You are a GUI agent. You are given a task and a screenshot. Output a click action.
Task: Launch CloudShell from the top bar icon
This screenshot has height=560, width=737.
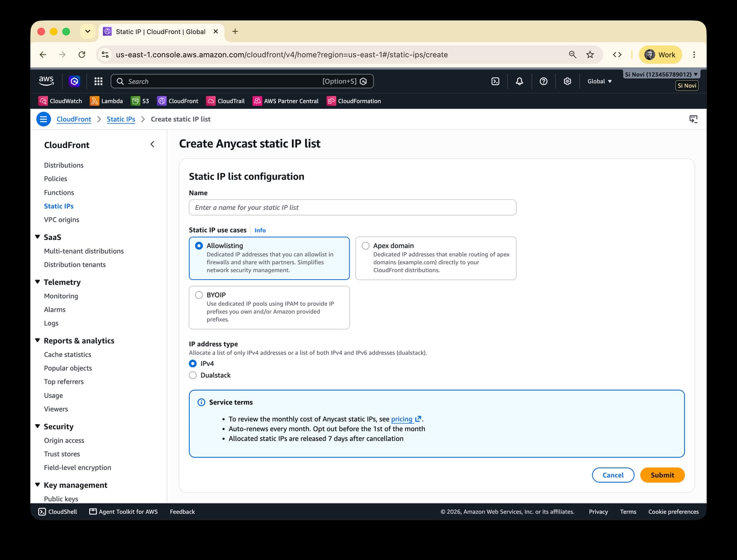point(495,81)
